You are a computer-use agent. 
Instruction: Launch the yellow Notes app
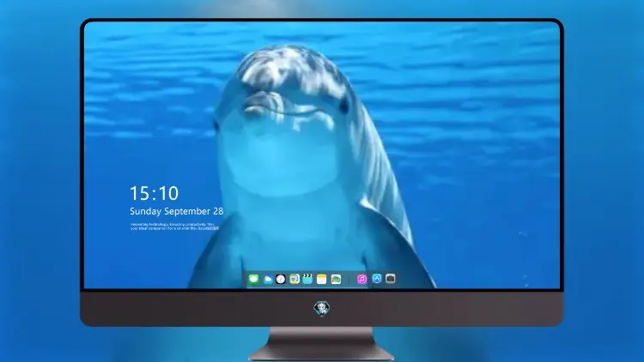(322, 279)
